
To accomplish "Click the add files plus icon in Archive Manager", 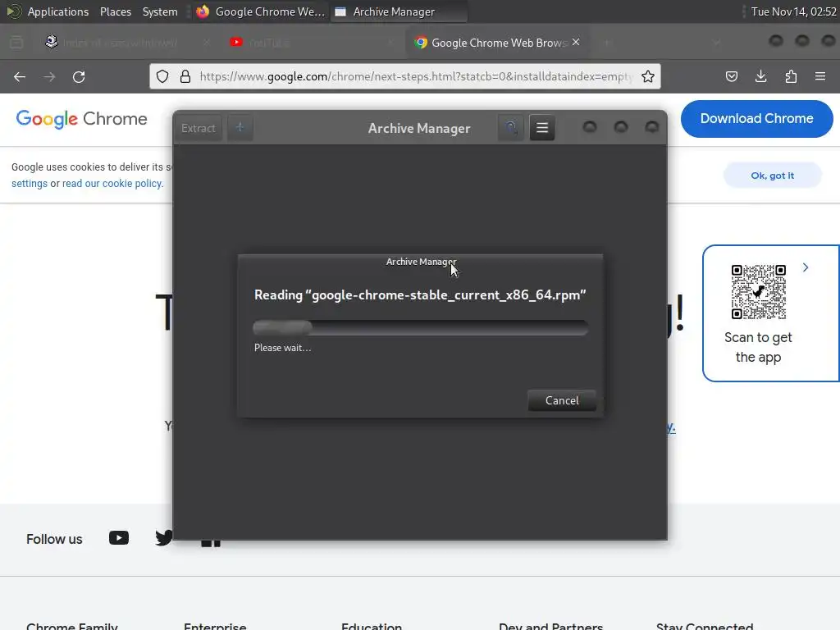I will point(240,127).
